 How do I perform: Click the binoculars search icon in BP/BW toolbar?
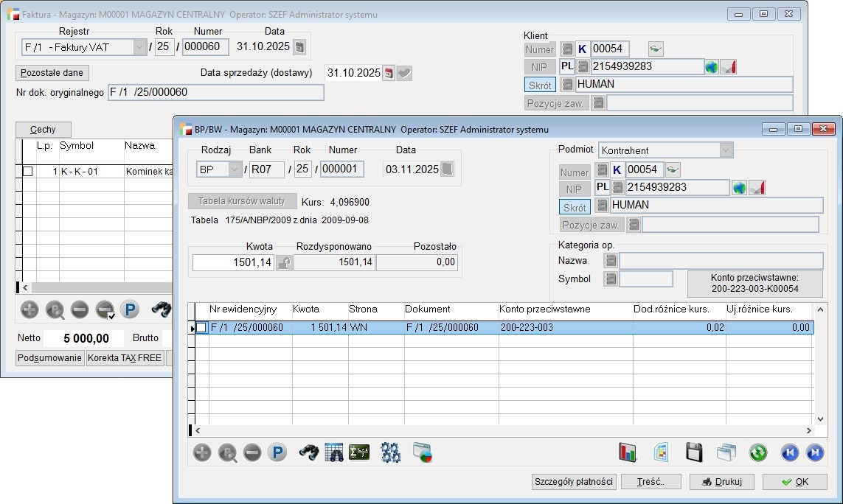(308, 452)
